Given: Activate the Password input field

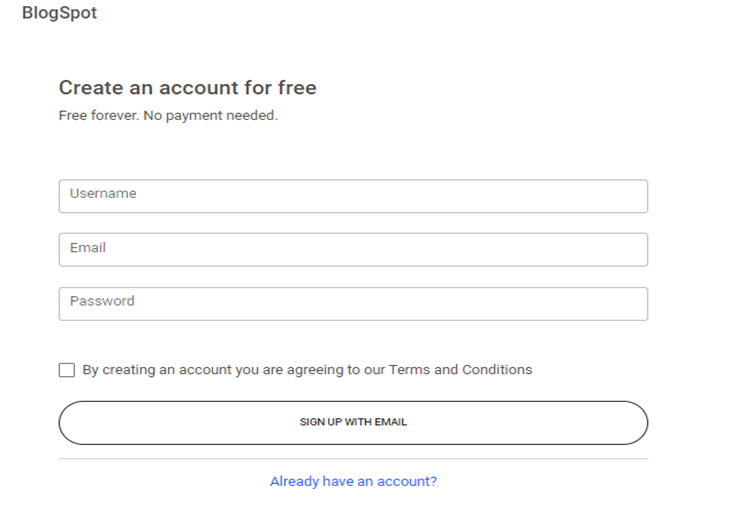Looking at the screenshot, I should point(353,304).
